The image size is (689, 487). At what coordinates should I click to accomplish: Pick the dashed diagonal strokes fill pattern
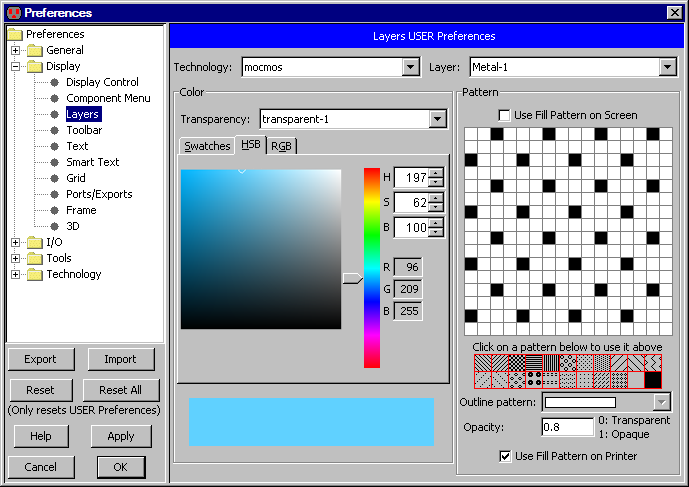pyautogui.click(x=602, y=380)
